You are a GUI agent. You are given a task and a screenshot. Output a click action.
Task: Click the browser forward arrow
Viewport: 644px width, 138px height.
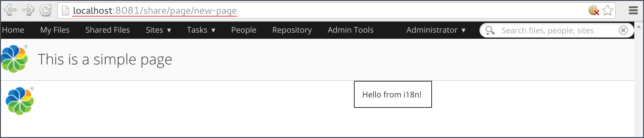[x=28, y=10]
